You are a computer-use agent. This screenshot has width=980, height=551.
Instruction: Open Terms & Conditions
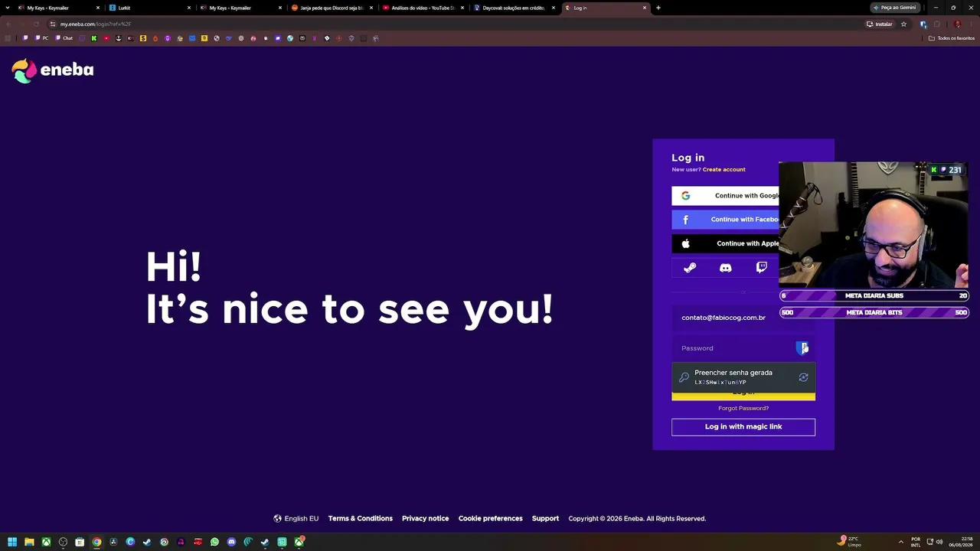point(361,519)
